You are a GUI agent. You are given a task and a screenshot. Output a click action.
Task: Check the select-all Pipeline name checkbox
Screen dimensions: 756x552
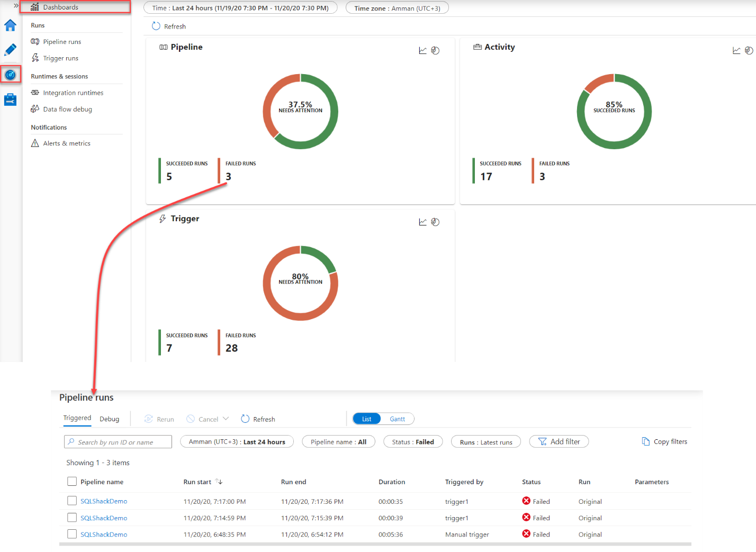pyautogui.click(x=72, y=482)
